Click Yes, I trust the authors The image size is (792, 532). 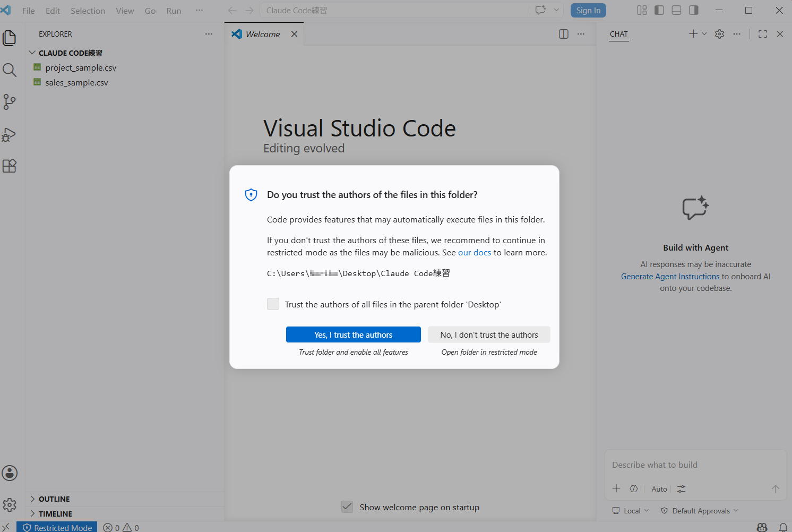[354, 334]
